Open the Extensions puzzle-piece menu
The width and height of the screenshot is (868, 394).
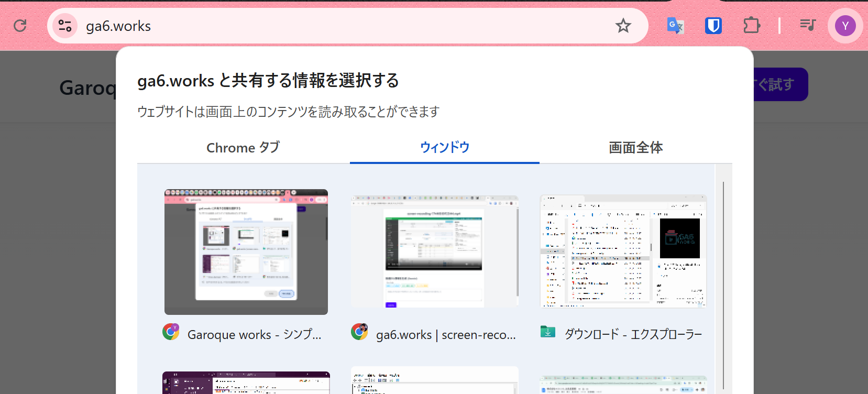[x=751, y=26]
